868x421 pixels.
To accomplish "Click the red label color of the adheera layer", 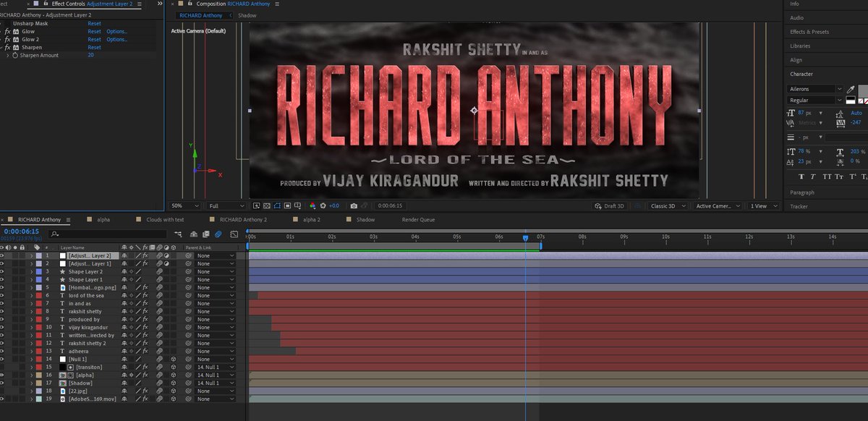I will click(x=39, y=351).
